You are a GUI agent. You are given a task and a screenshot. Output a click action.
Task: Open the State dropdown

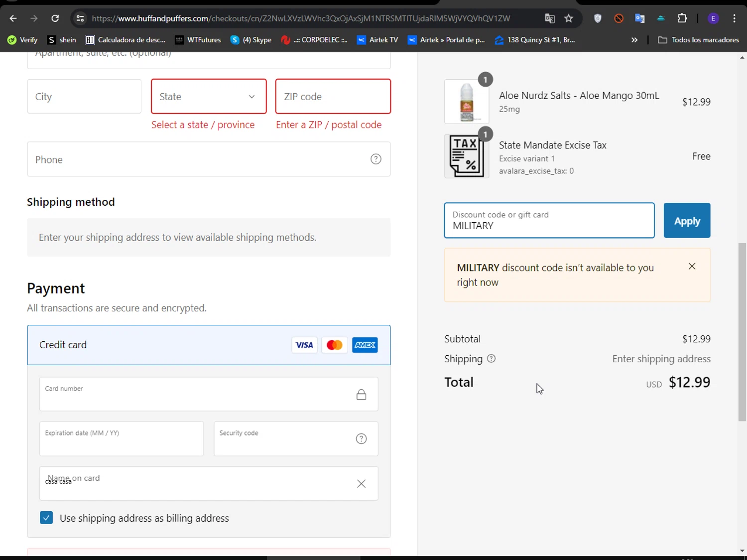(x=209, y=97)
